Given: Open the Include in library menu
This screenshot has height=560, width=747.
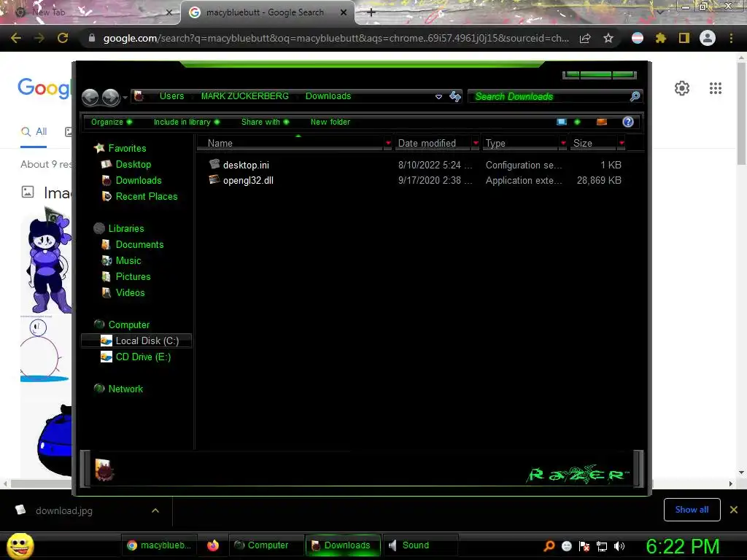Looking at the screenshot, I should coord(186,122).
